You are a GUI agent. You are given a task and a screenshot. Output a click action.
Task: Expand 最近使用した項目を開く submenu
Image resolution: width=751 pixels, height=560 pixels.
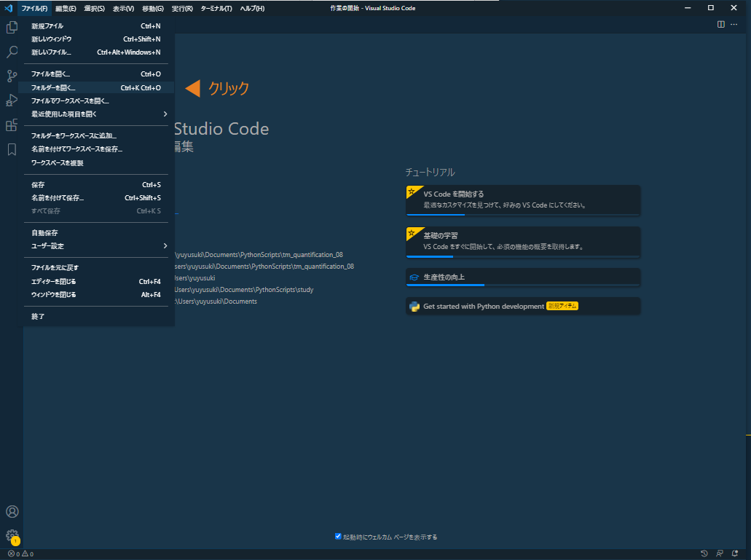pos(96,114)
